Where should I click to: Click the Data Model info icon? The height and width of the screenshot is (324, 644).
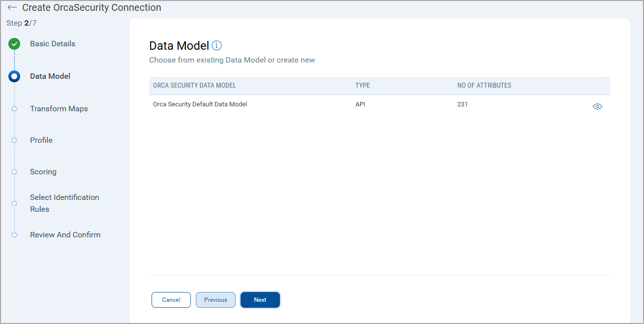pos(216,46)
